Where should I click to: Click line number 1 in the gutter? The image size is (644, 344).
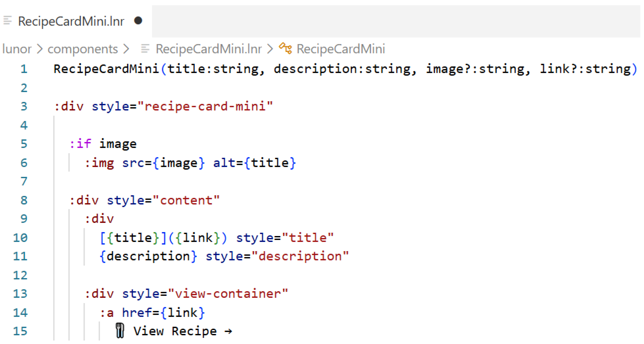click(24, 69)
